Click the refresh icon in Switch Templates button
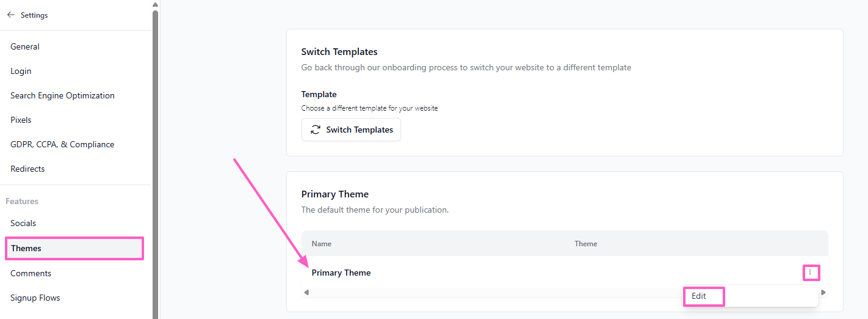This screenshot has height=319, width=868. coord(316,130)
